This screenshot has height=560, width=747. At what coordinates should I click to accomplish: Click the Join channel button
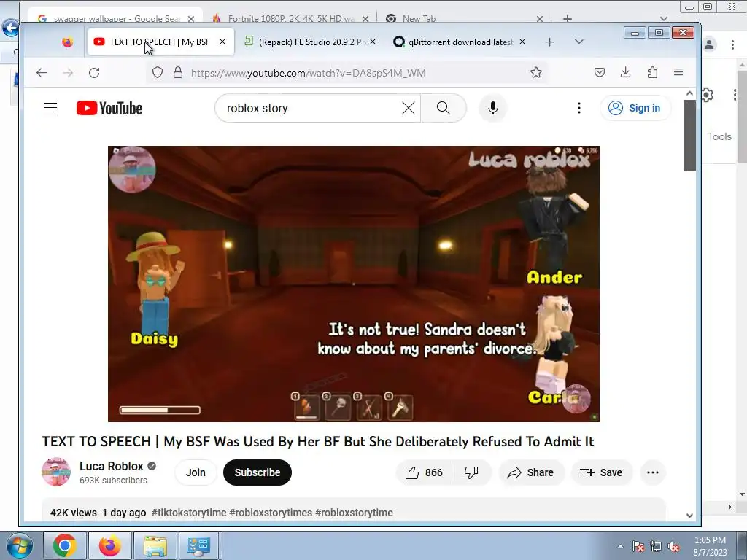point(196,472)
